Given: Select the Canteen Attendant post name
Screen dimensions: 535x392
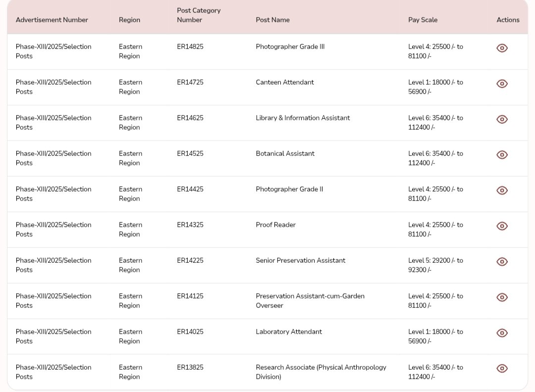Looking at the screenshot, I should pos(284,82).
